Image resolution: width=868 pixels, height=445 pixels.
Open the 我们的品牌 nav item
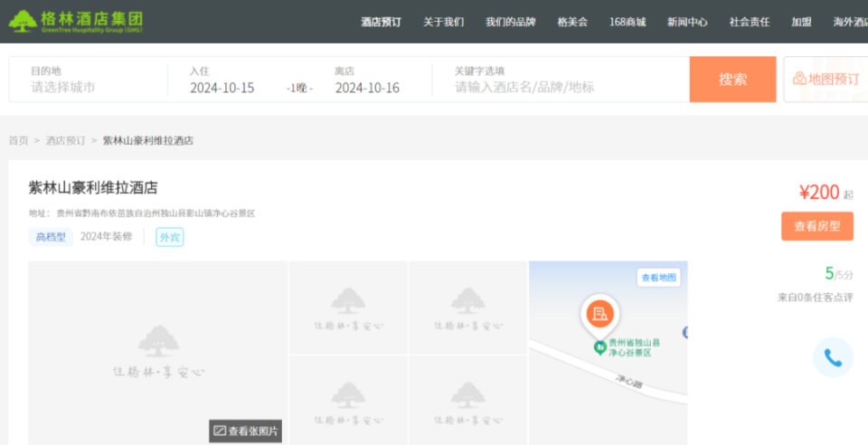pos(510,22)
